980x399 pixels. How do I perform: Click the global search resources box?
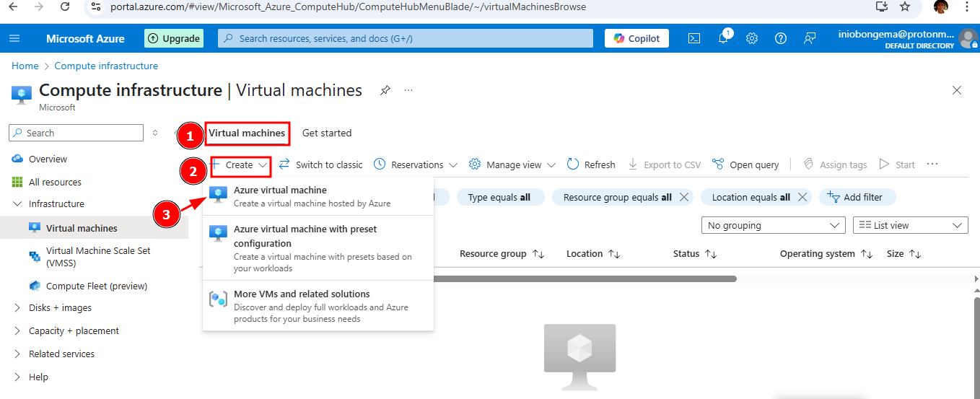pos(406,38)
